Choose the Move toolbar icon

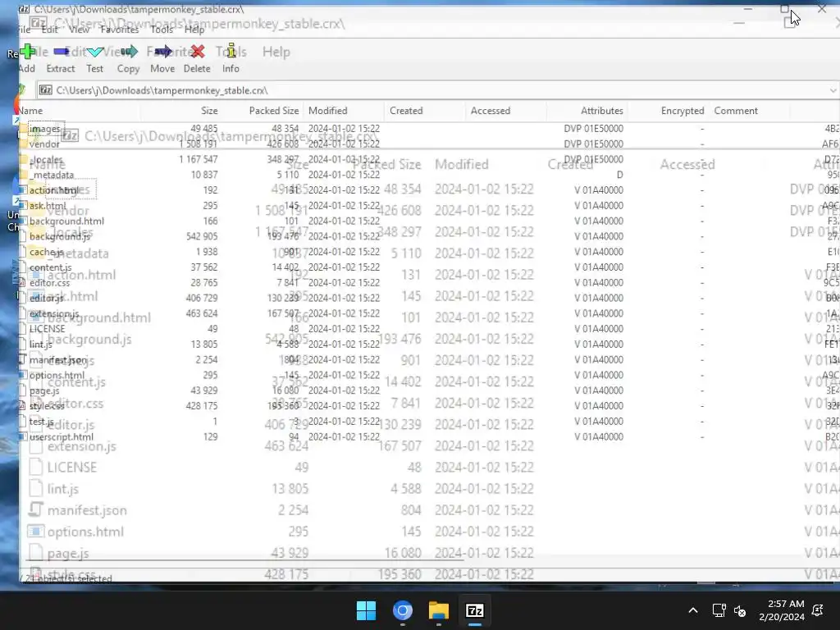[x=162, y=59]
